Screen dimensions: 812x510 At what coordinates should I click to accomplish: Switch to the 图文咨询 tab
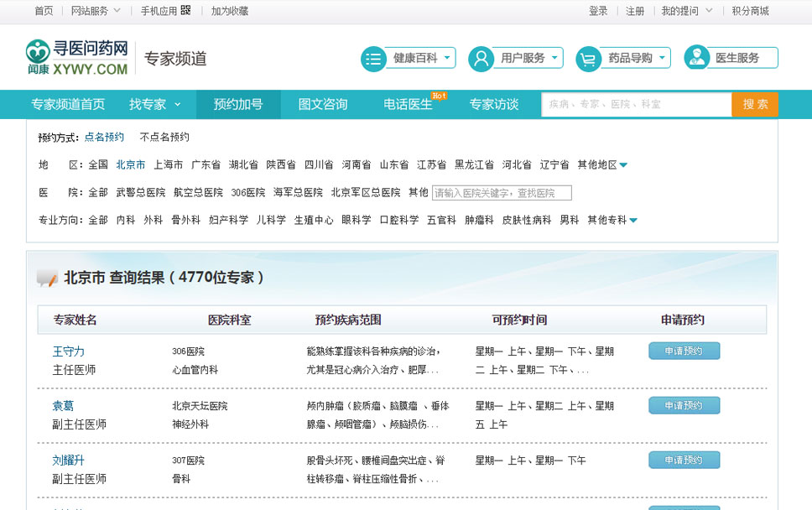click(x=323, y=104)
